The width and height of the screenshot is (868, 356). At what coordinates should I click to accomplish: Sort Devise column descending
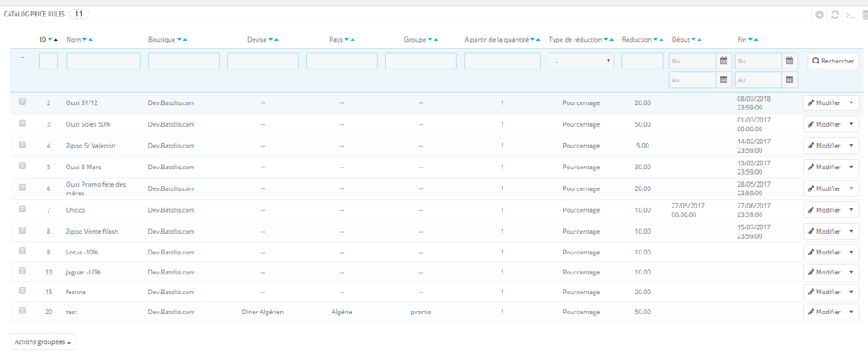tap(271, 40)
